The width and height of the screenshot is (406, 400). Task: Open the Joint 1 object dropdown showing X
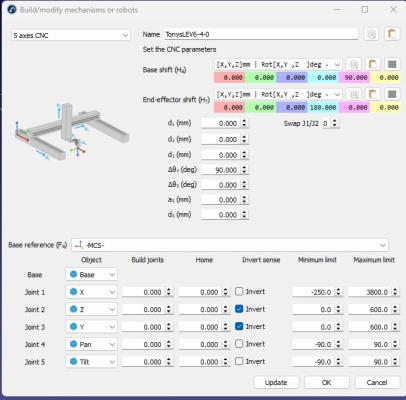point(91,292)
